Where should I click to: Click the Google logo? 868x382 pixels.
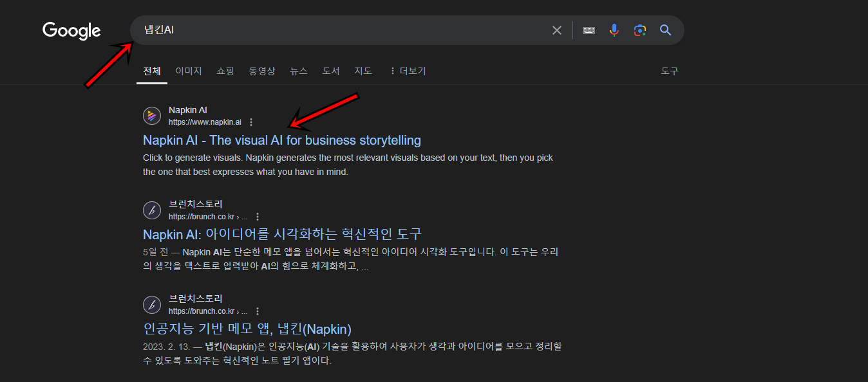coord(71,30)
